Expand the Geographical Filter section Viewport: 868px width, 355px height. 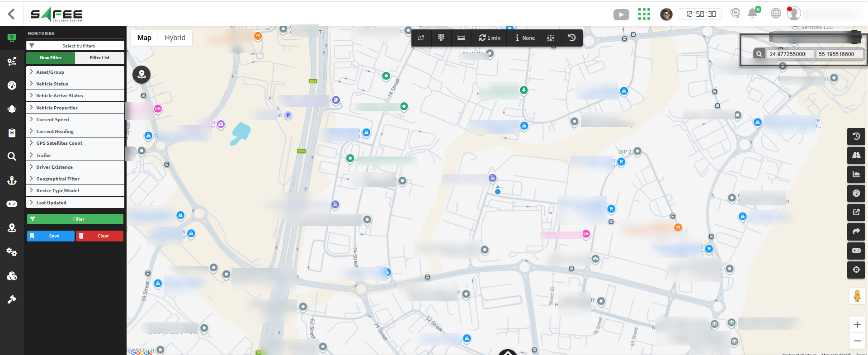click(x=57, y=179)
